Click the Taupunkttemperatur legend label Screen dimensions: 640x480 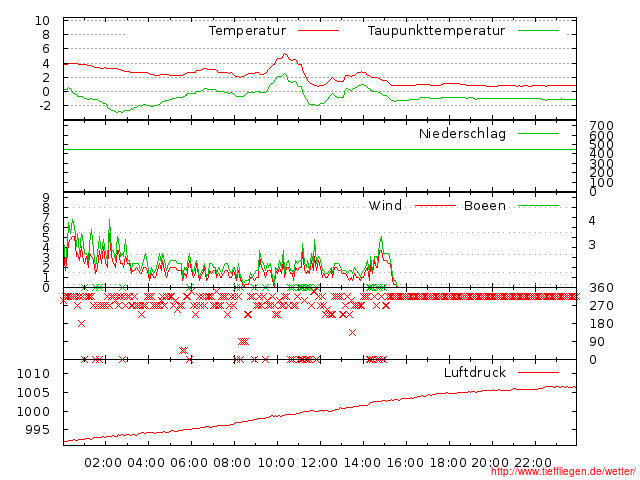(x=436, y=31)
